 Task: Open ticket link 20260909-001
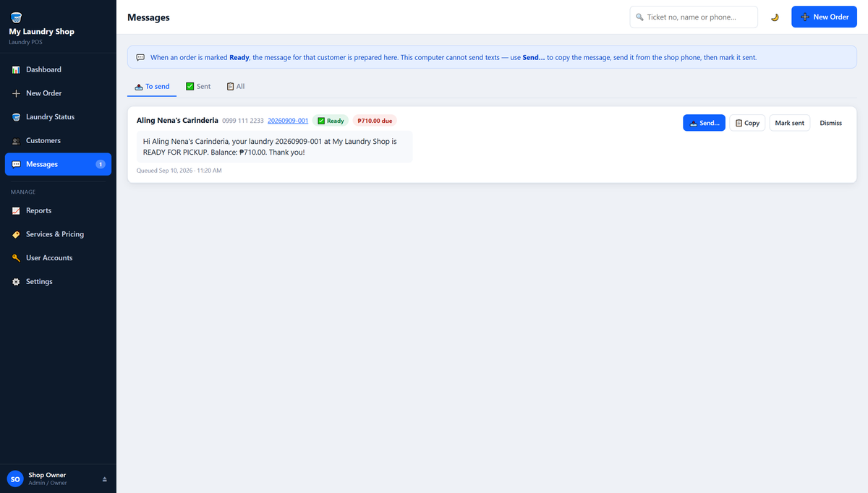point(288,121)
